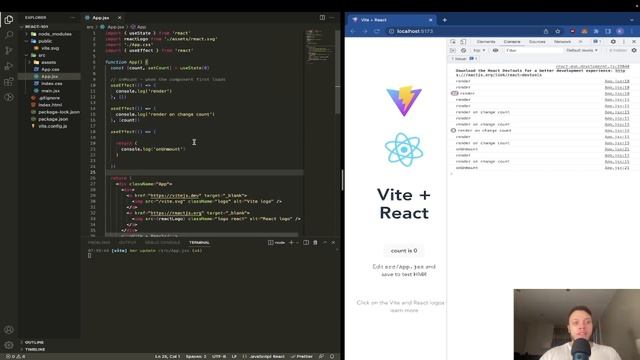The image size is (640, 360).
Task: Open console settings gear
Action: click(634, 50)
